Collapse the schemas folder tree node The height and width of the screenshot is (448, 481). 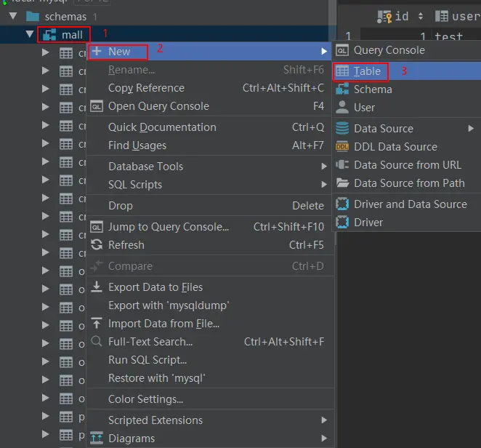pyautogui.click(x=13, y=16)
